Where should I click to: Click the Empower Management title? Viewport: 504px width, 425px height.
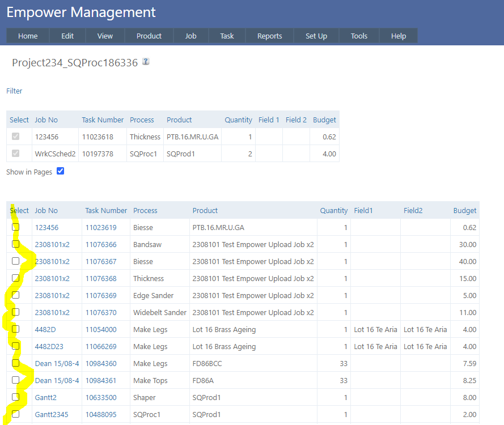[81, 12]
